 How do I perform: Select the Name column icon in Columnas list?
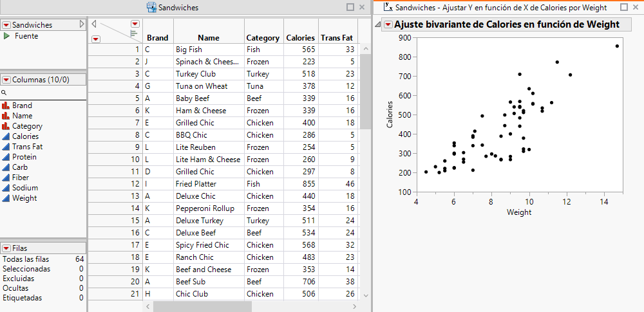click(6, 116)
